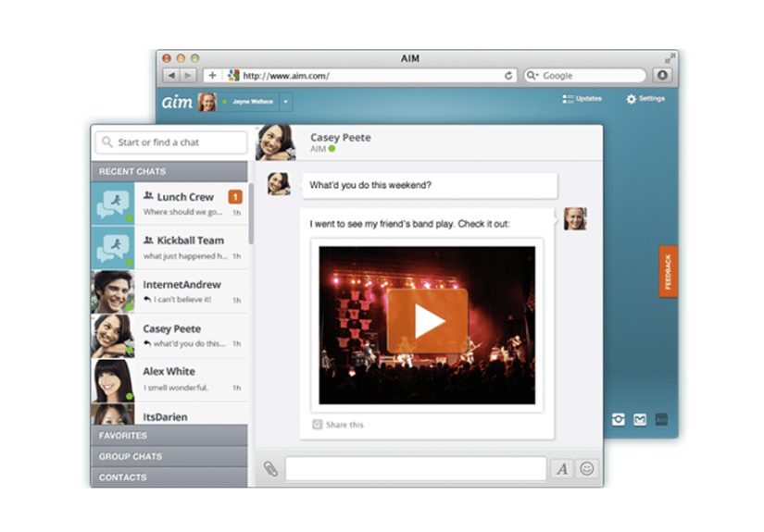Click the magnifier in Start or find a chat

pos(107,142)
